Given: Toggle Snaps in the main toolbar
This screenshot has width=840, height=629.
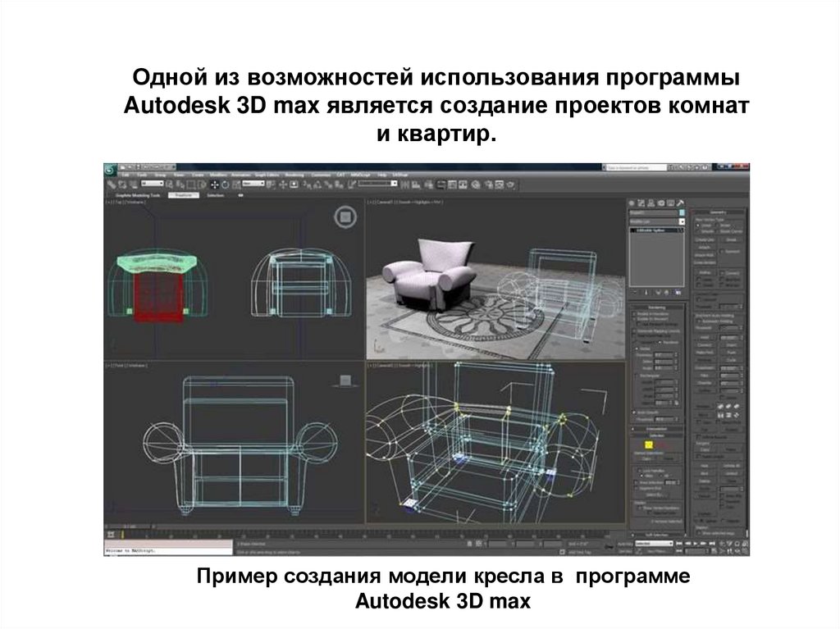Looking at the screenshot, I should coord(307,185).
